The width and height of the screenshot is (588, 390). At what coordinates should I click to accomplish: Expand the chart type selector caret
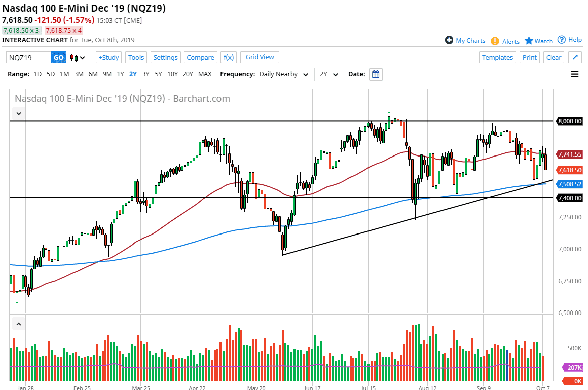click(83, 57)
